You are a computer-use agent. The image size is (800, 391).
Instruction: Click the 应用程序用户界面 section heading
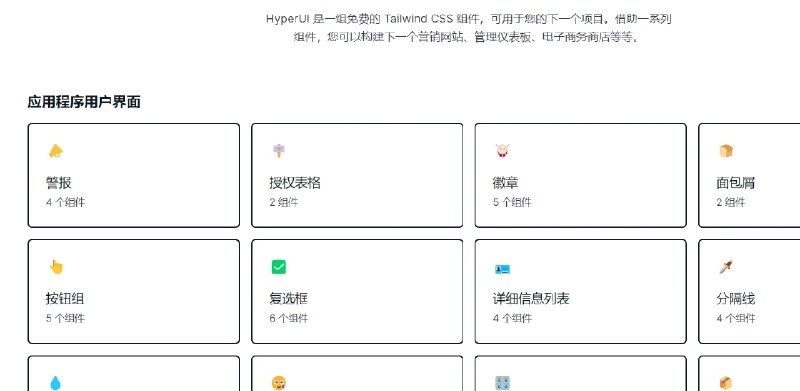(84, 102)
